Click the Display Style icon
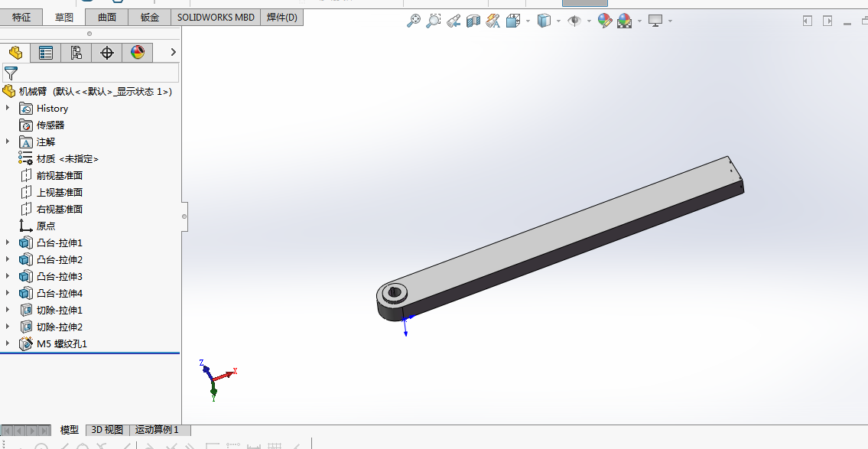This screenshot has height=449, width=868. 545,21
